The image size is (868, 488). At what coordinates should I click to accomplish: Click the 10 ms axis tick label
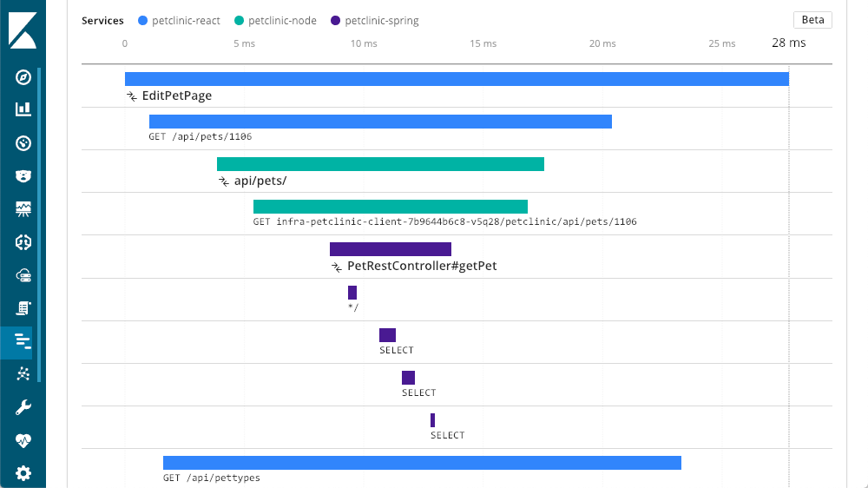point(364,43)
